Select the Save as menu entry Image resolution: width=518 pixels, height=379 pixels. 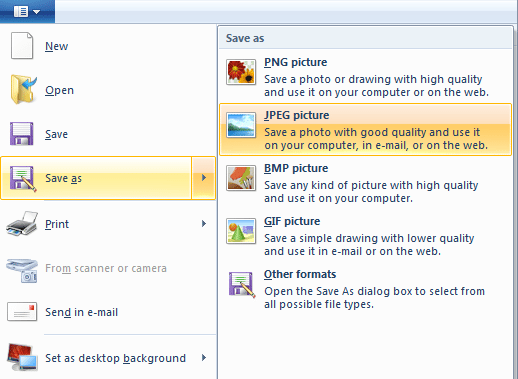[x=96, y=178]
